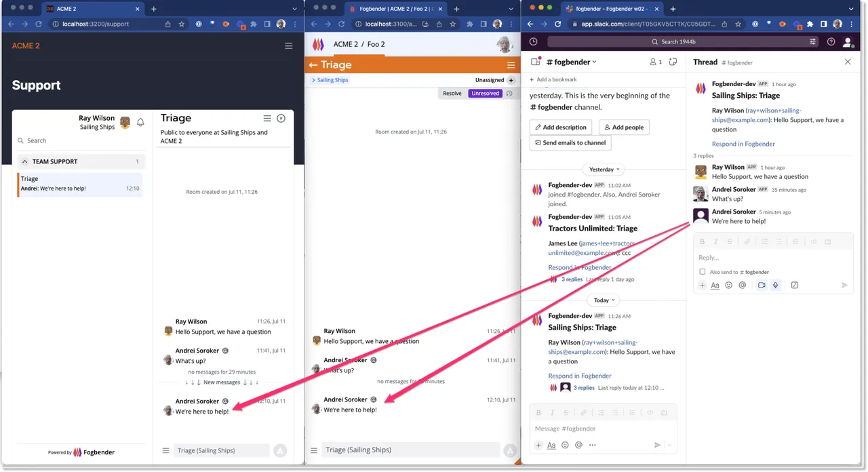Image resolution: width=868 pixels, height=472 pixels.
Task: Add assignee with plus next to Unassigned
Action: [511, 80]
